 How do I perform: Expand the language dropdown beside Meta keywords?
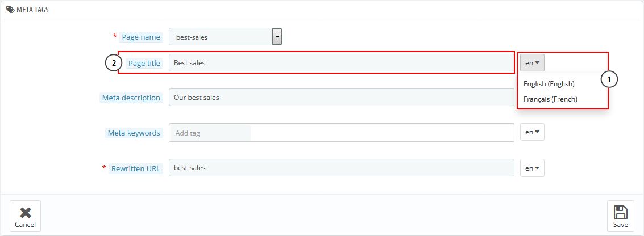point(532,132)
